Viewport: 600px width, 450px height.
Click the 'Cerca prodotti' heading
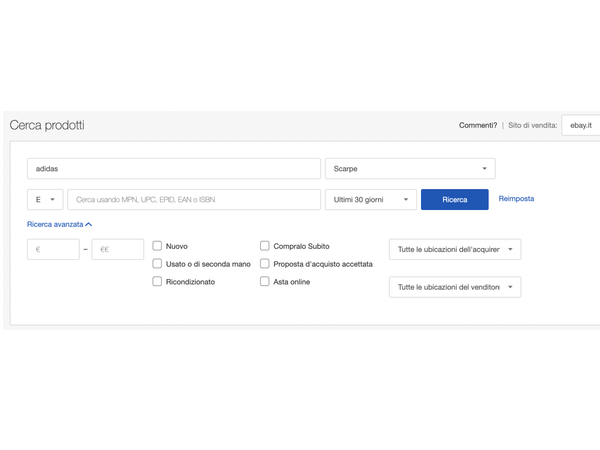[x=47, y=125]
